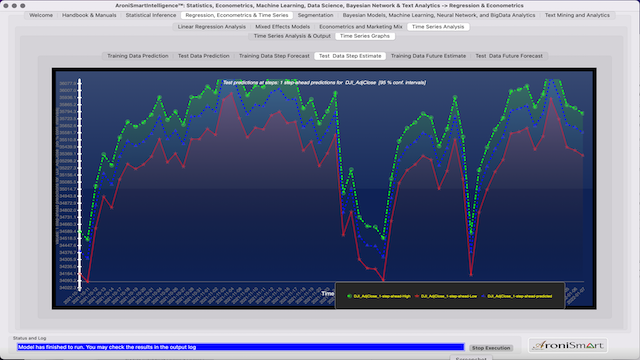Select the Mixed Effects Models tab
The image size is (640, 360).
coord(282,27)
